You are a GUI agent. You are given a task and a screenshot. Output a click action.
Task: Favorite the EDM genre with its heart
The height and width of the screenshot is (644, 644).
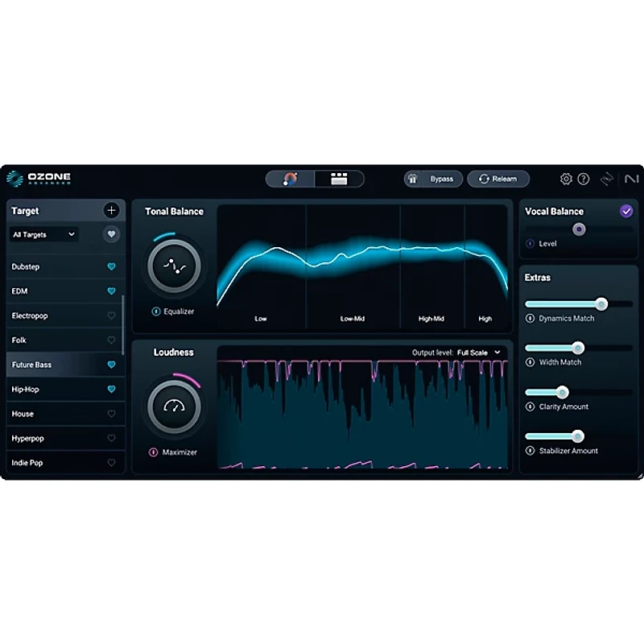110,291
